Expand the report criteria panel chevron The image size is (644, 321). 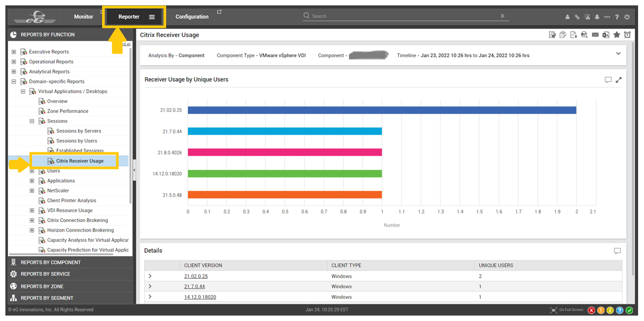(618, 54)
